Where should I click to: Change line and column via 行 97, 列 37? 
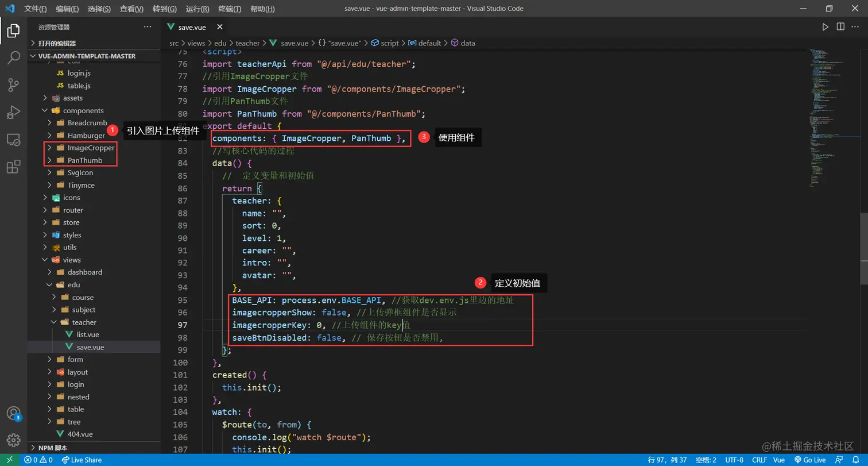(668, 460)
